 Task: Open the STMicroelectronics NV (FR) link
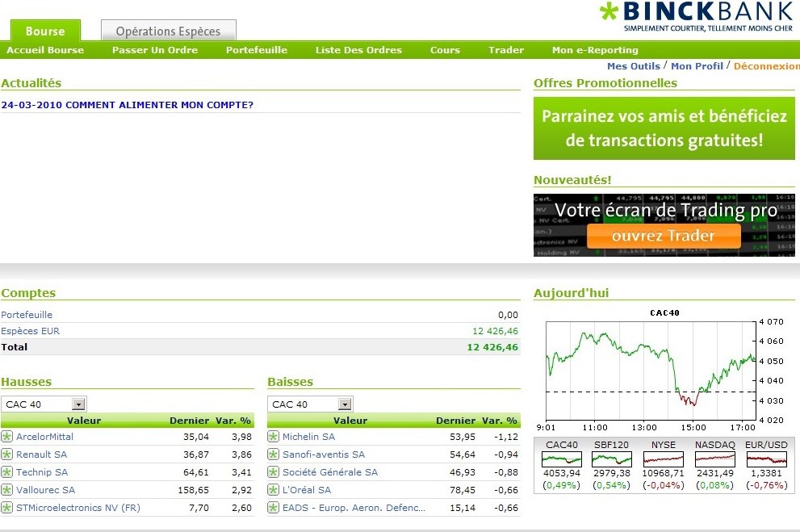coord(78,508)
